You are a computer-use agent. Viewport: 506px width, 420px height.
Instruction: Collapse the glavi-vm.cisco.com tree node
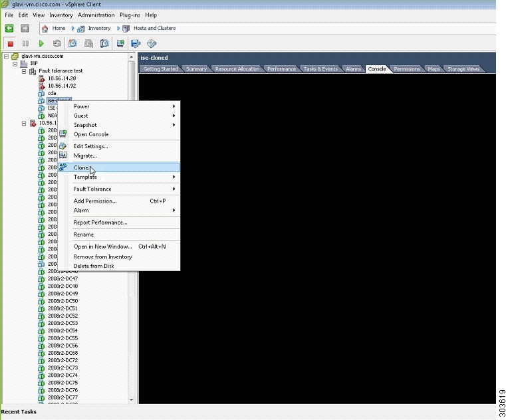[x=6, y=56]
